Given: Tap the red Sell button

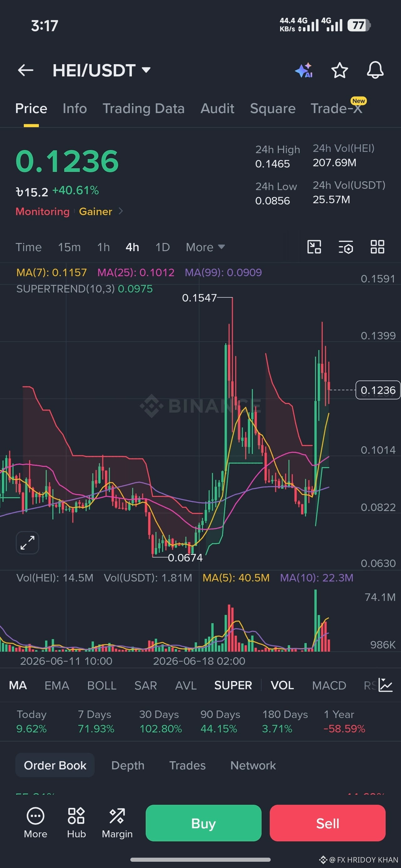Looking at the screenshot, I should tap(327, 823).
